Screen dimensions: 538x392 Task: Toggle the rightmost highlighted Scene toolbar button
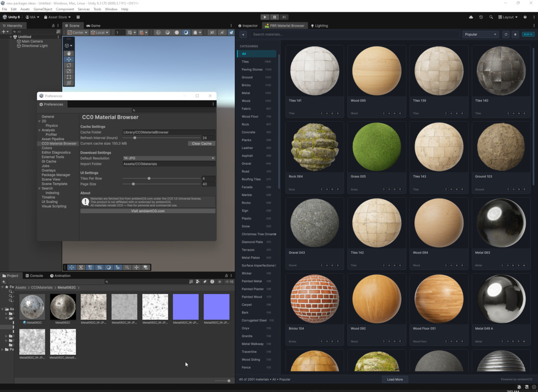(231, 32)
